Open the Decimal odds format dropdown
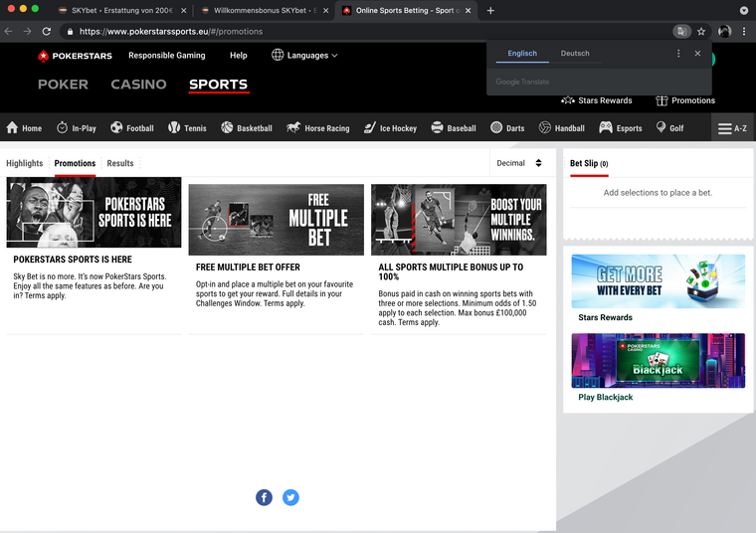Screen dimensions: 756x533 [519, 163]
